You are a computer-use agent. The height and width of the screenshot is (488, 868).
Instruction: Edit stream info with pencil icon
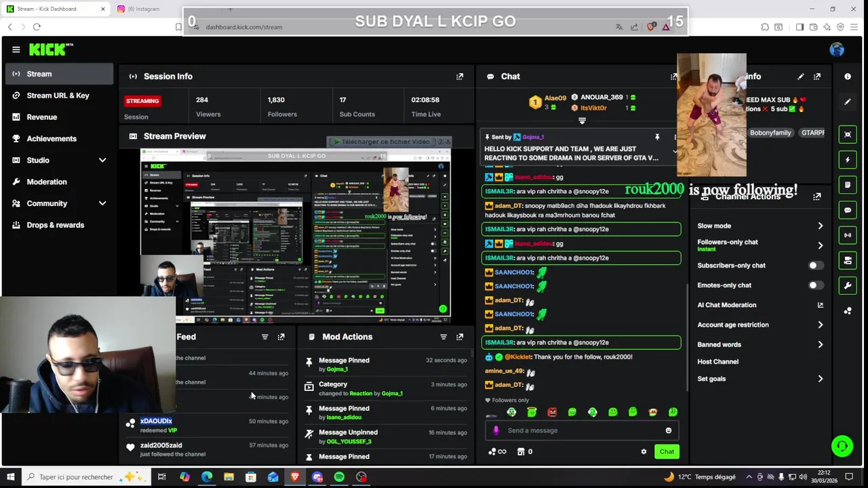(x=801, y=77)
